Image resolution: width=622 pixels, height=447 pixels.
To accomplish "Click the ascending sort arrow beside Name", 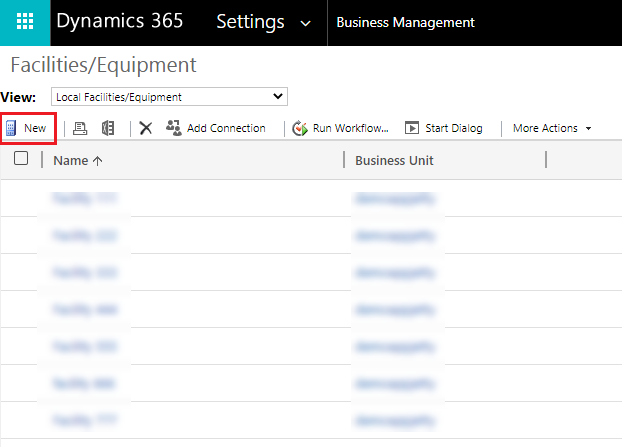I will tap(98, 161).
